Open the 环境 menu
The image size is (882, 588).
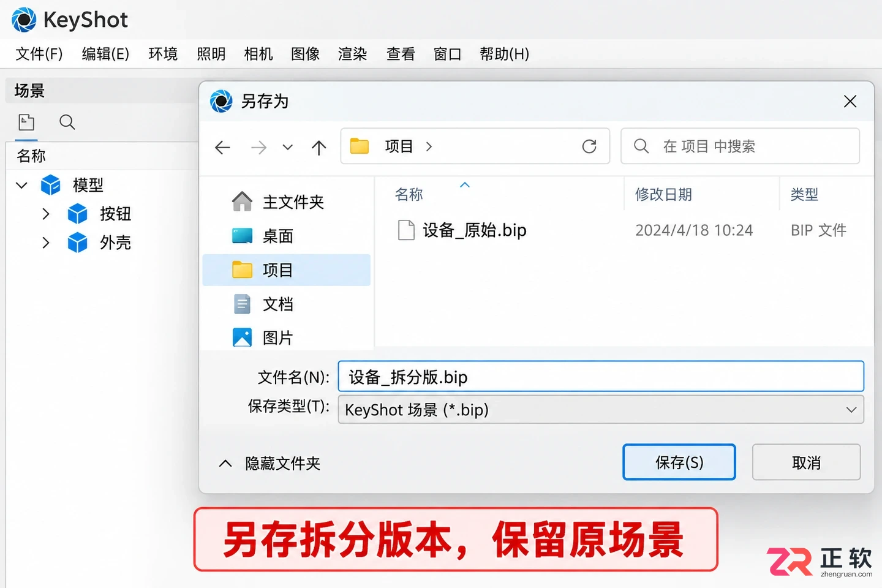pos(163,54)
